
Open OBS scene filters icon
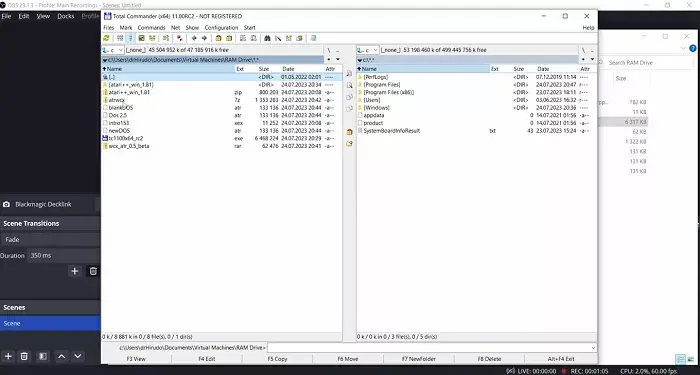pos(43,356)
